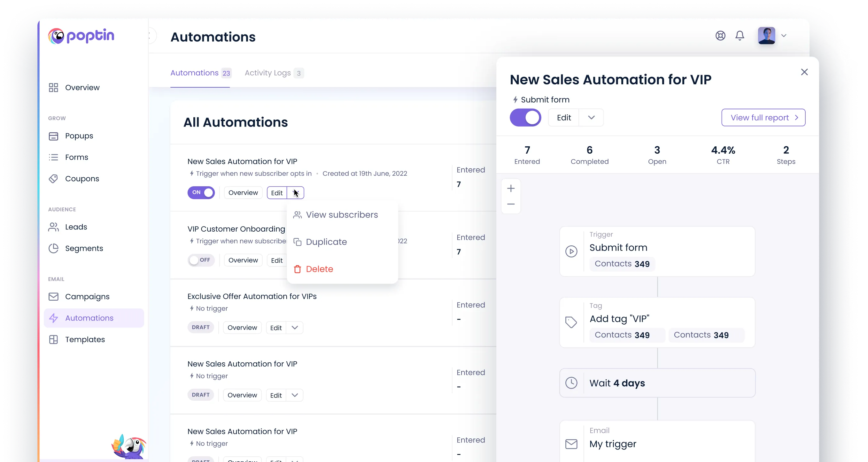
Task: Click the Leads people icon
Action: click(x=53, y=227)
